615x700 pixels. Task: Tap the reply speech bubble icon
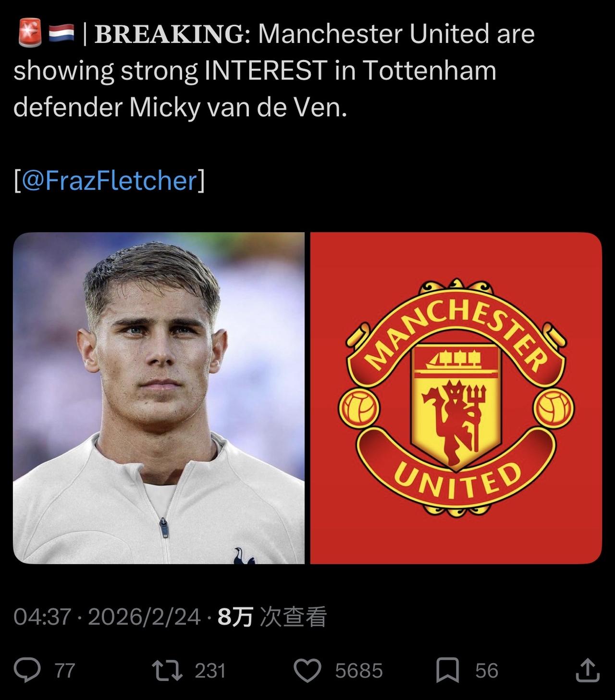click(x=27, y=670)
